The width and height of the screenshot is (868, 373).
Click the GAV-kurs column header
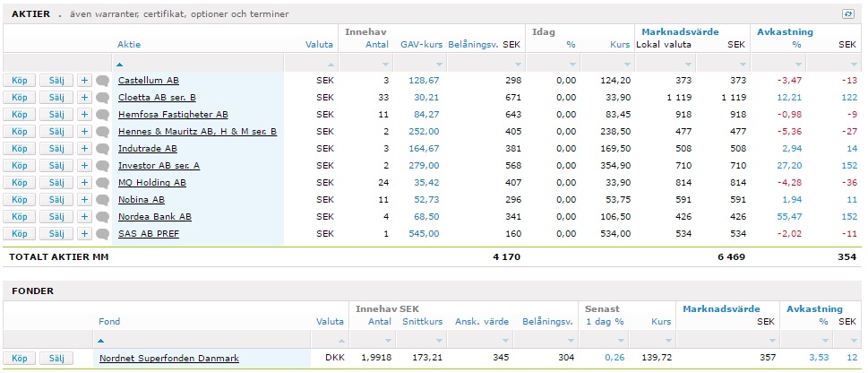point(422,44)
